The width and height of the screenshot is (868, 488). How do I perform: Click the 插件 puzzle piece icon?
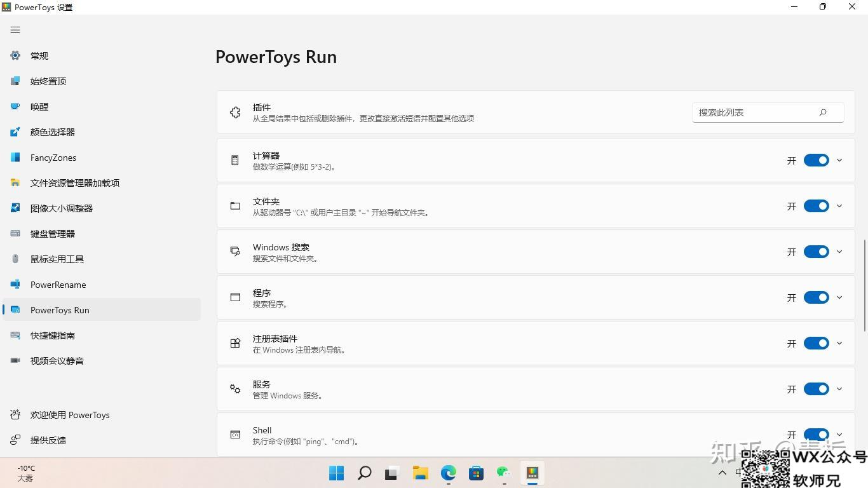(x=235, y=112)
